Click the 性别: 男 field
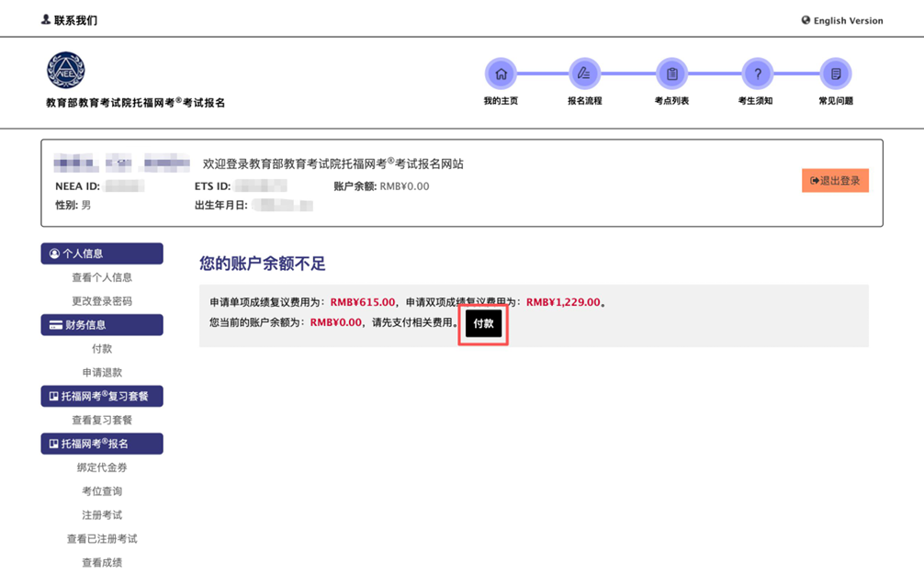This screenshot has width=924, height=585. click(73, 205)
